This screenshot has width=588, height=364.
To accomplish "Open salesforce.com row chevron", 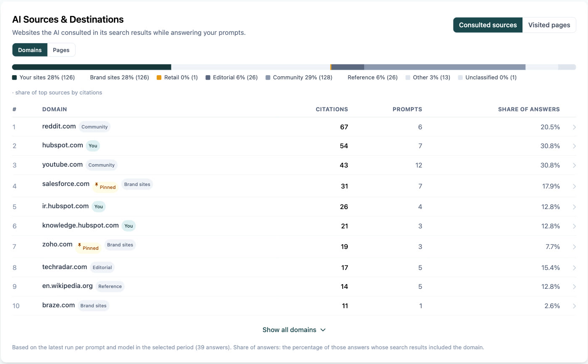I will click(x=574, y=186).
